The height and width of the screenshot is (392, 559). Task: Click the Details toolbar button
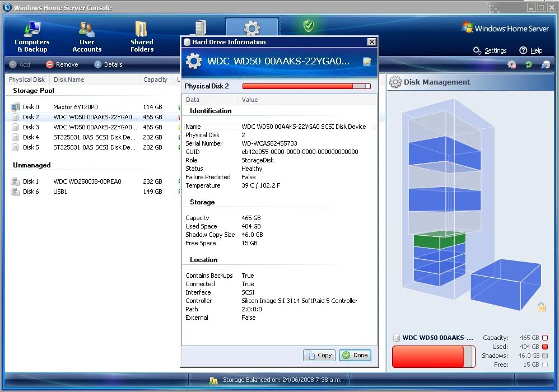tap(108, 64)
